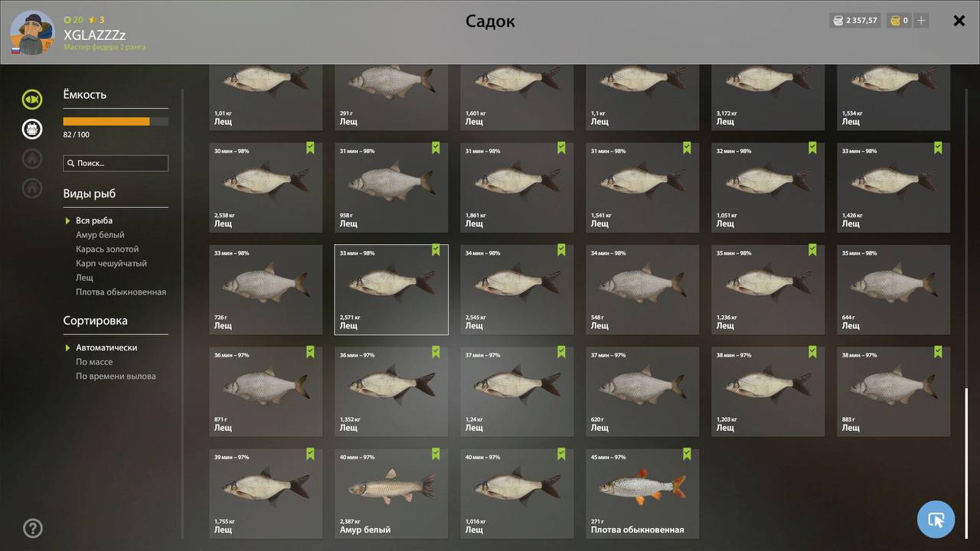Filter by Амур белый species
Screen dimensions: 980x551
(100, 235)
